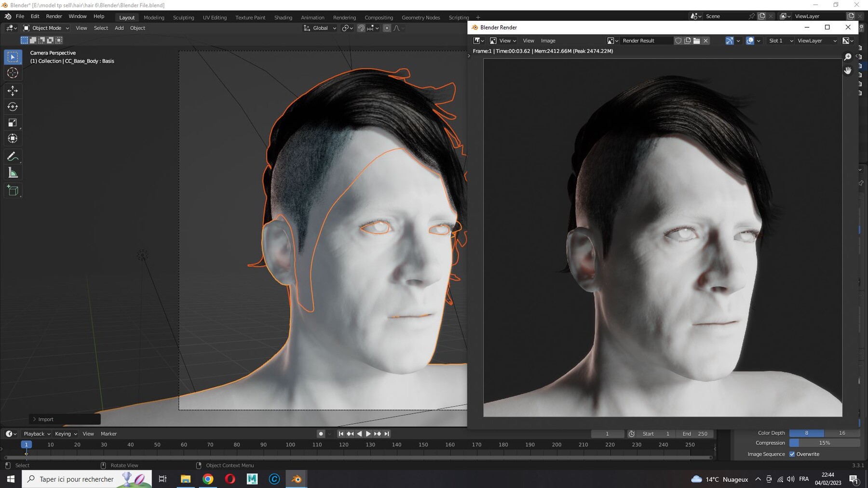The height and width of the screenshot is (488, 868).
Task: Select 16 for Color Depth
Action: [842, 433]
